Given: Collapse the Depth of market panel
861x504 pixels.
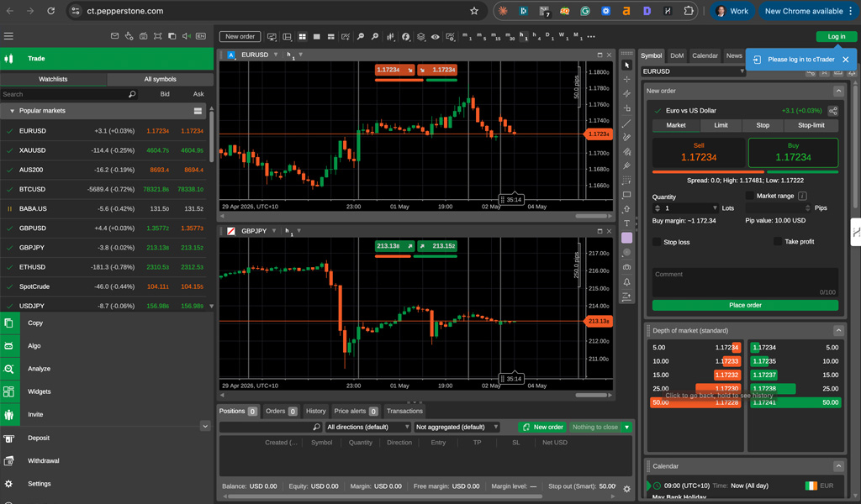Looking at the screenshot, I should 838,330.
